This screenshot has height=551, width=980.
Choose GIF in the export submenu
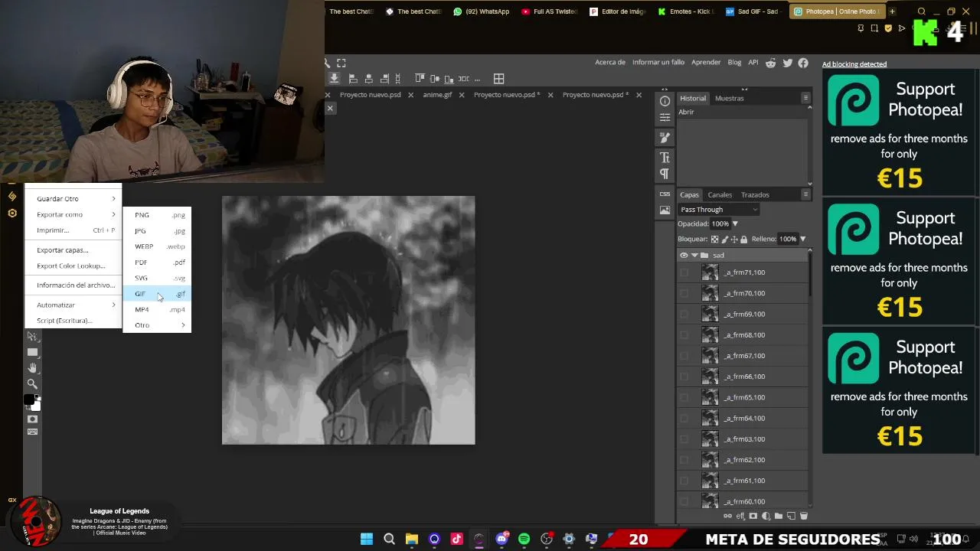(157, 294)
